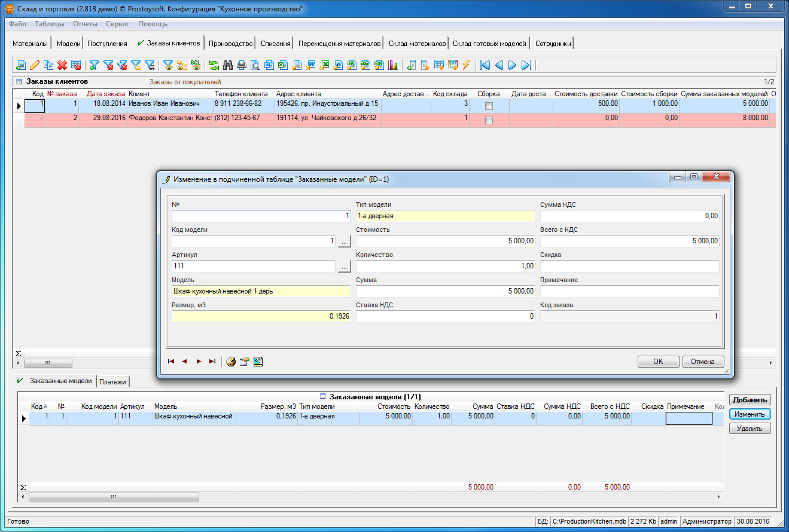Click the binoculars search icon
Image resolution: width=789 pixels, height=532 pixels.
point(227,65)
